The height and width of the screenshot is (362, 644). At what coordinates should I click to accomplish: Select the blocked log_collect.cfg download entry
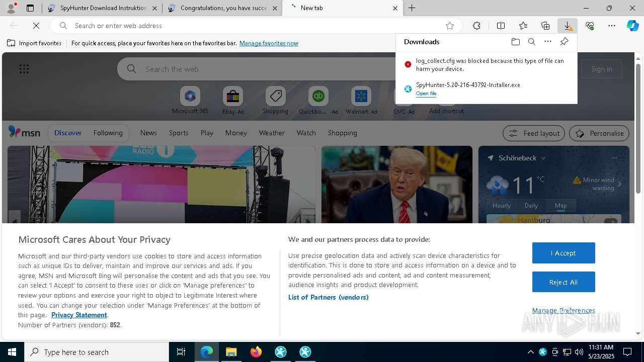tap(487, 65)
